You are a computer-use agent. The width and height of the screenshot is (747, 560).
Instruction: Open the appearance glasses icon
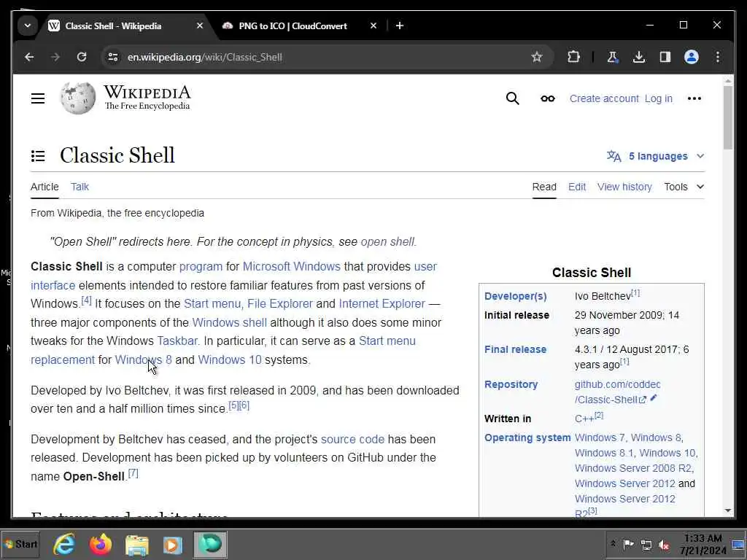(x=547, y=98)
